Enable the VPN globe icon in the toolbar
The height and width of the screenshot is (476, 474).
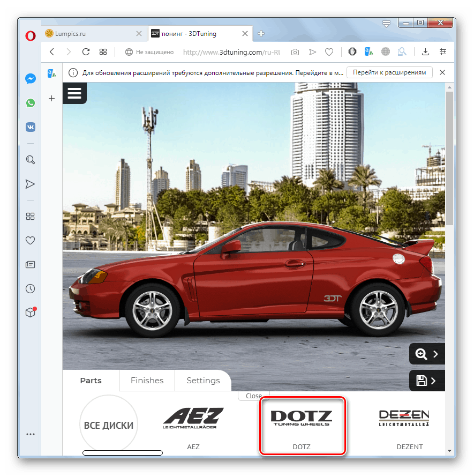click(x=385, y=51)
